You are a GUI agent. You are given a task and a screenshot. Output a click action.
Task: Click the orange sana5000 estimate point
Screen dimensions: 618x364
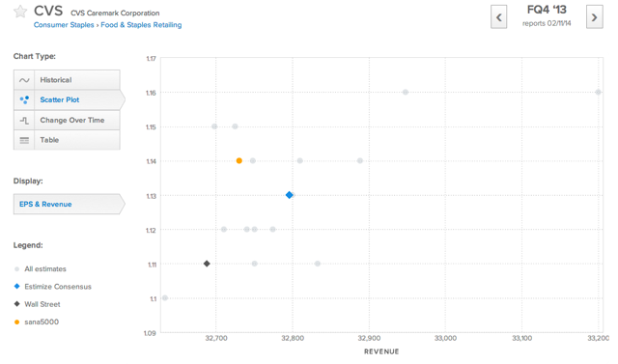coord(239,160)
